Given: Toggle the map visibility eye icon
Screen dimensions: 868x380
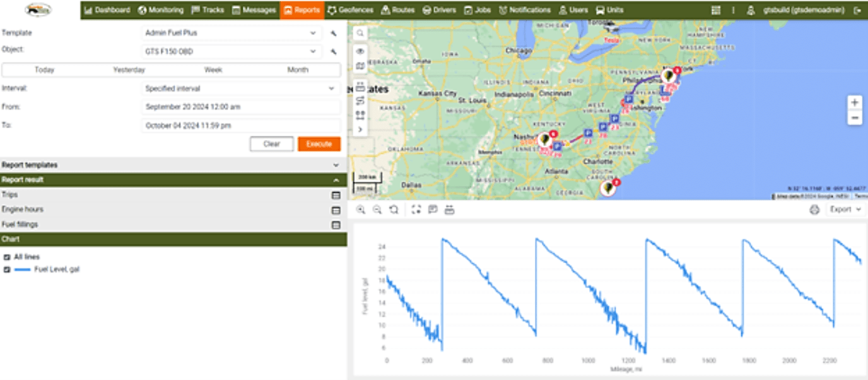Looking at the screenshot, I should (360, 51).
